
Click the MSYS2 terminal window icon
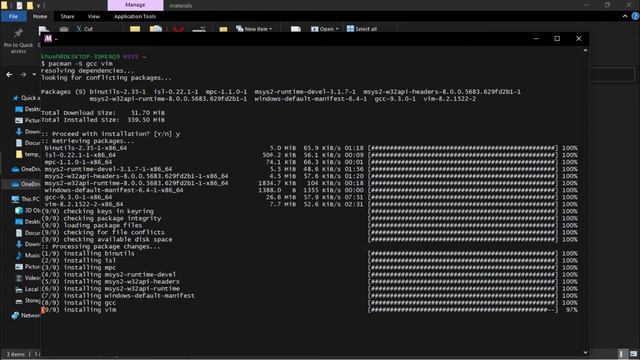48,38
